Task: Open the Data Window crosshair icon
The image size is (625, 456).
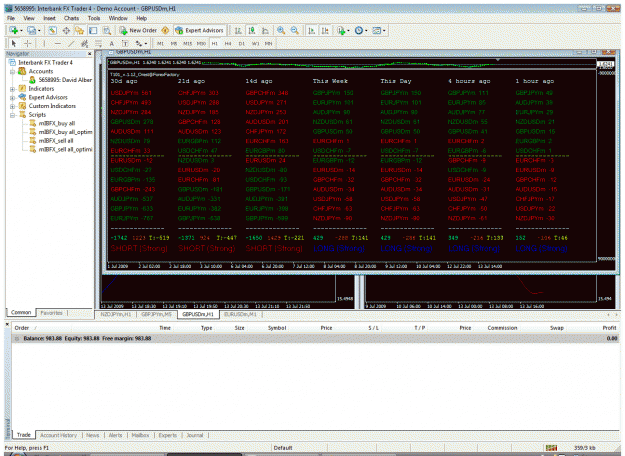Action: (x=66, y=30)
